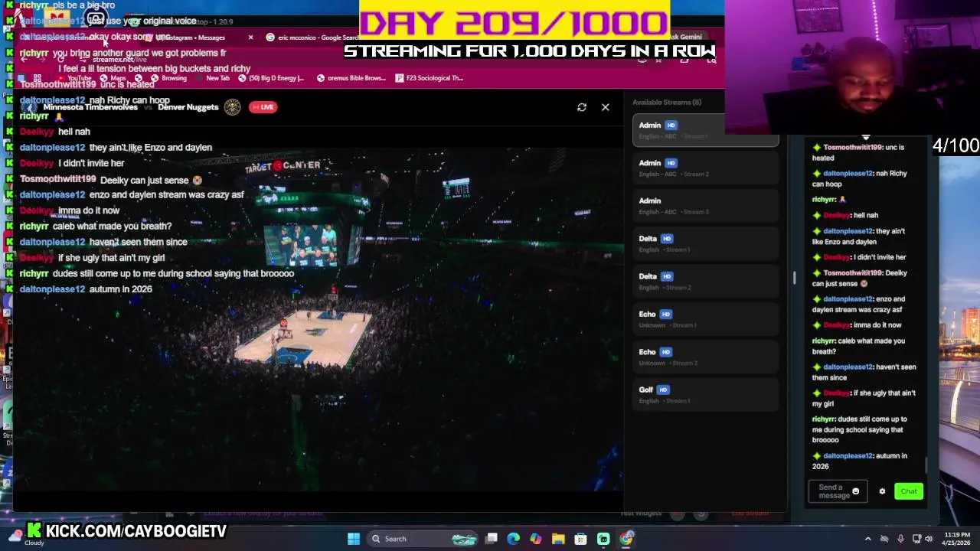Click the divider handle left of chat panel
The width and height of the screenshot is (980, 551).
794,277
